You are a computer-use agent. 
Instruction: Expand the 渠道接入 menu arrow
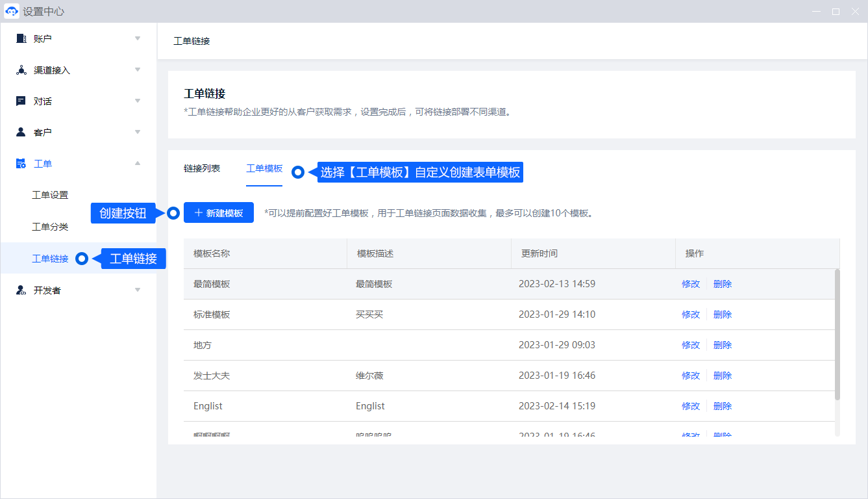[x=138, y=70]
